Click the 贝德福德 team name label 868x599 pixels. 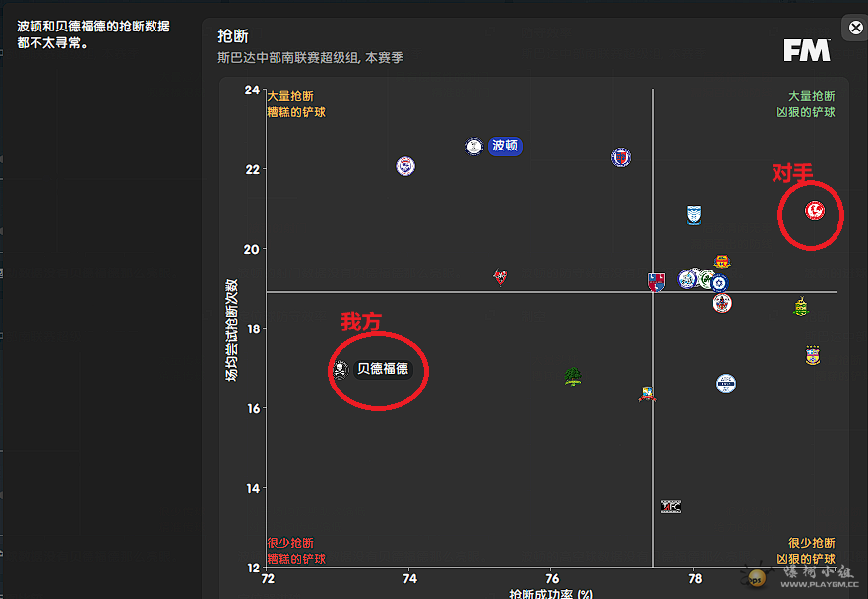383,369
